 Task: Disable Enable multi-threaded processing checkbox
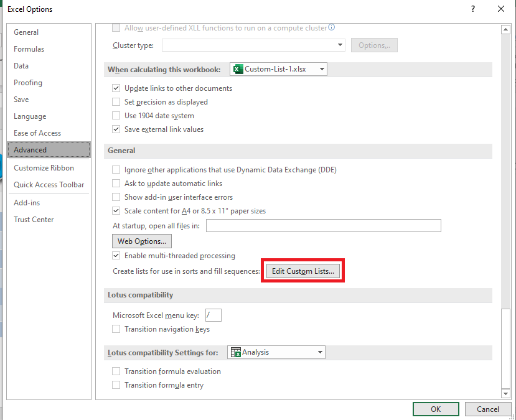[x=116, y=256]
